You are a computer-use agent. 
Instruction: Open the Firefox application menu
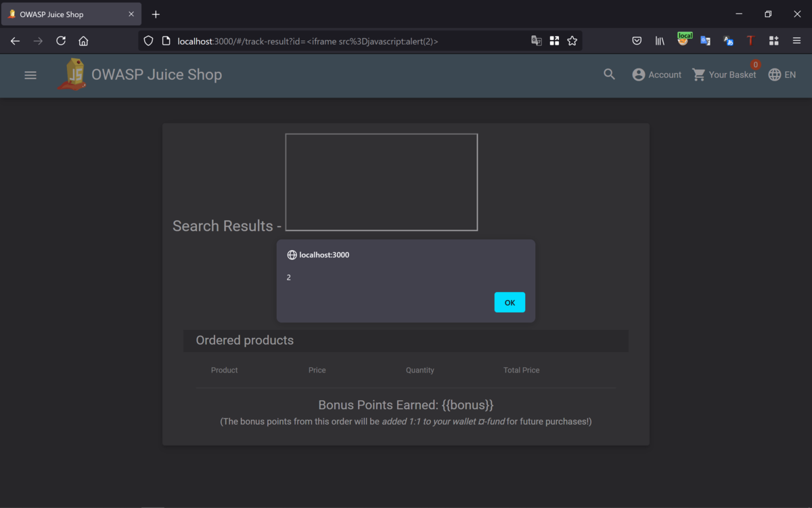tap(796, 41)
